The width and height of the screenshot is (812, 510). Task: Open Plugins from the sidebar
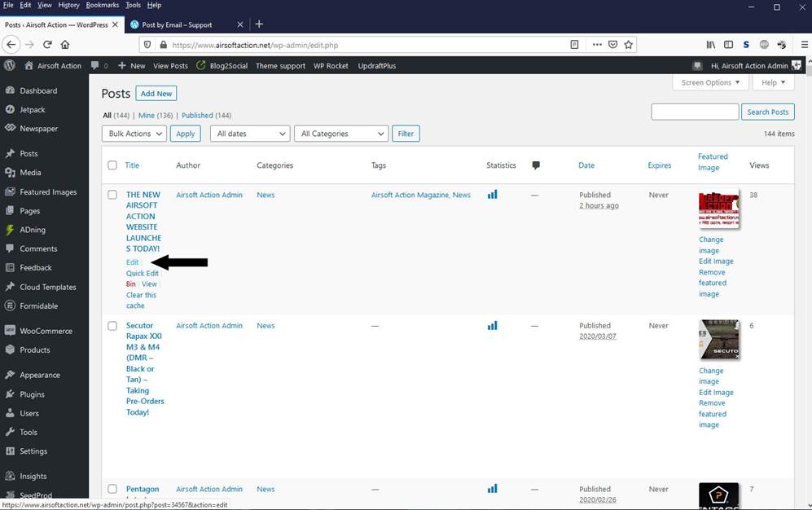[32, 394]
